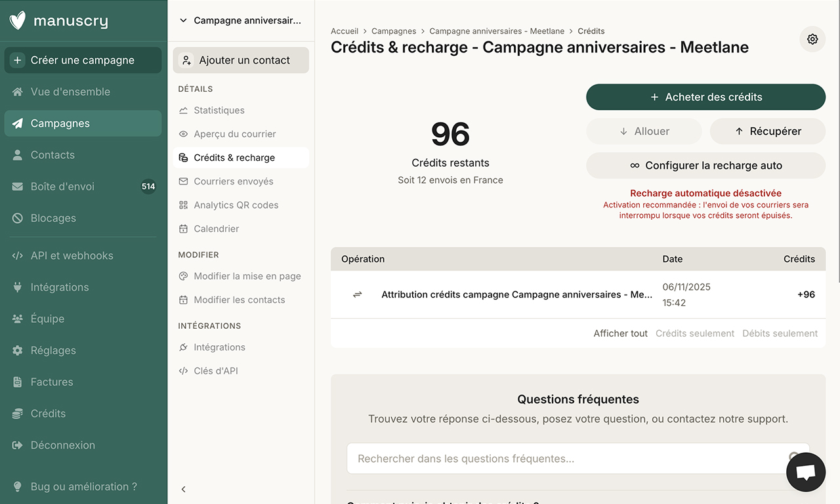Show all transactions with Afficher tout
Screen dimensions: 840x504
pyautogui.click(x=620, y=333)
